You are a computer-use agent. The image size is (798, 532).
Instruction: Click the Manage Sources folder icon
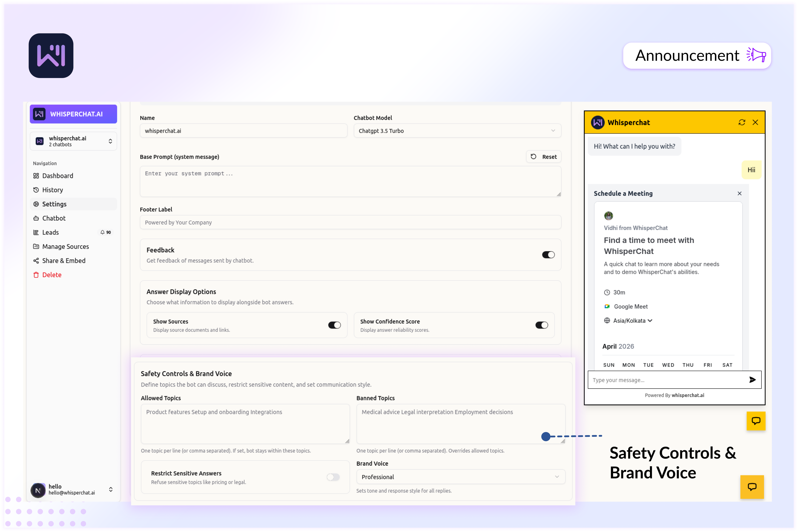tap(36, 247)
